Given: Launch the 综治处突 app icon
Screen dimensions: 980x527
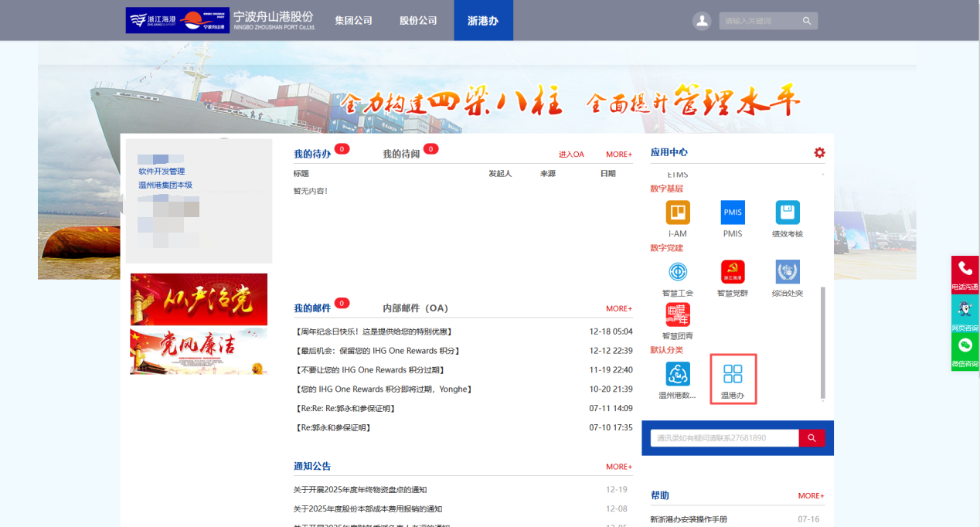Looking at the screenshot, I should pyautogui.click(x=786, y=272).
